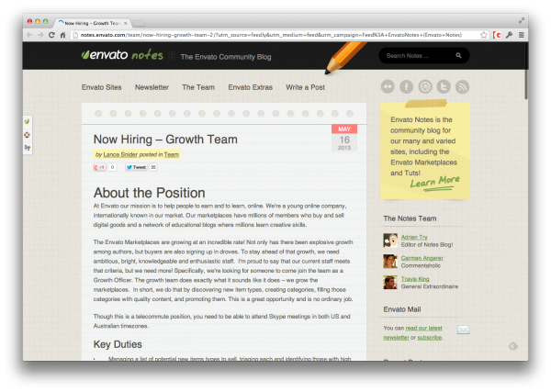The image size is (551, 392).
Task: Click the search magnifier icon
Action: (458, 55)
